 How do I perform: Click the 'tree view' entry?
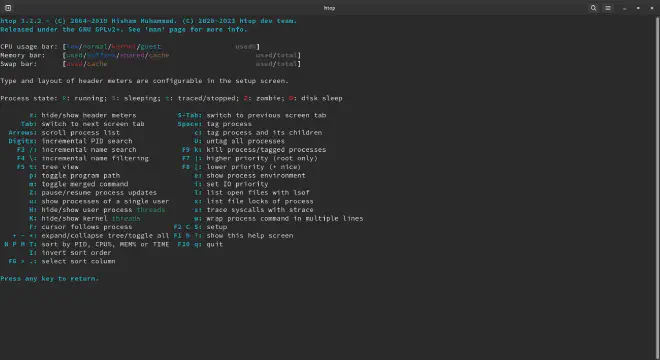[x=60, y=167]
